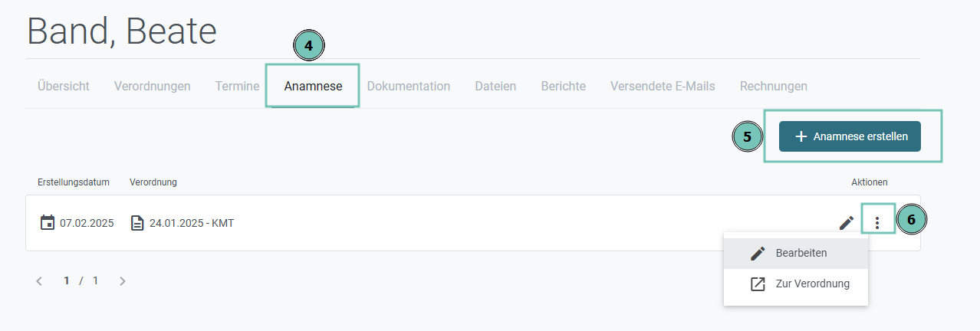Image resolution: width=980 pixels, height=331 pixels.
Task: Go to the previous page with the left chevron
Action: click(39, 281)
